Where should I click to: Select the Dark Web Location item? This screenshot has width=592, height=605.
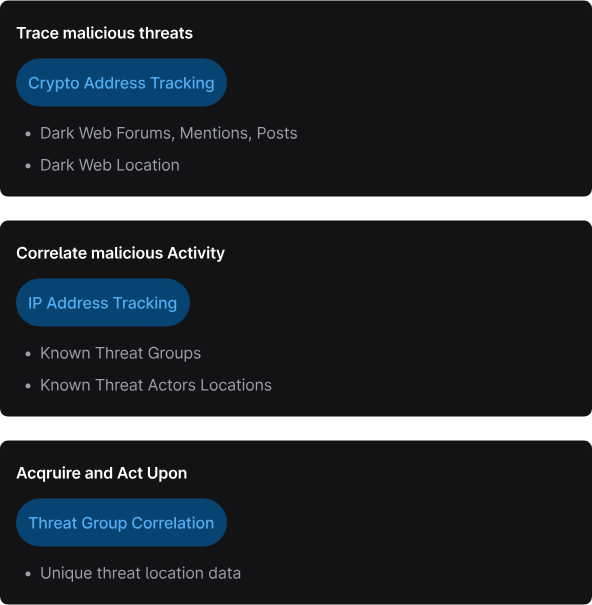point(110,165)
